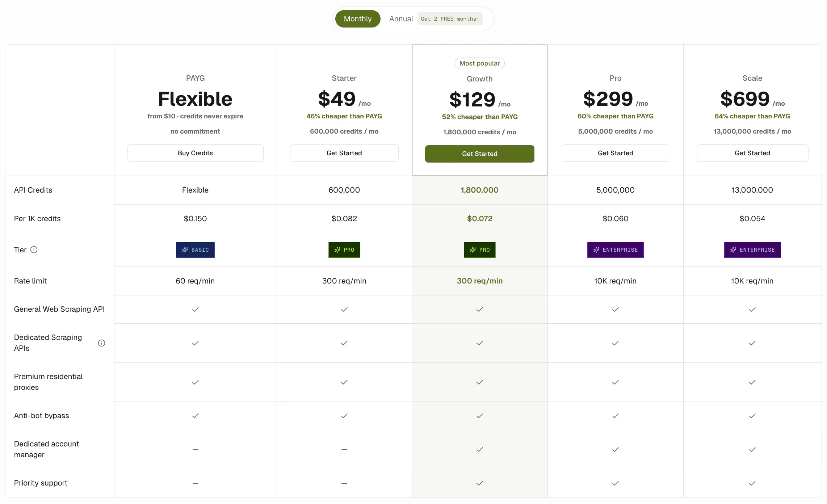The height and width of the screenshot is (504, 827).
Task: Click the Dedicated Scraping APIs info icon
Action: [x=101, y=343]
